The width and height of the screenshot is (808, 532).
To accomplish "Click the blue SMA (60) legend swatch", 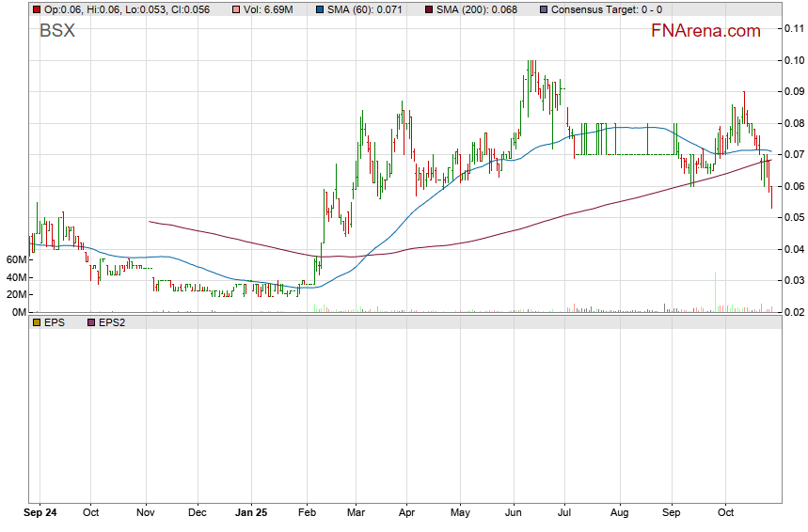I will pos(320,9).
